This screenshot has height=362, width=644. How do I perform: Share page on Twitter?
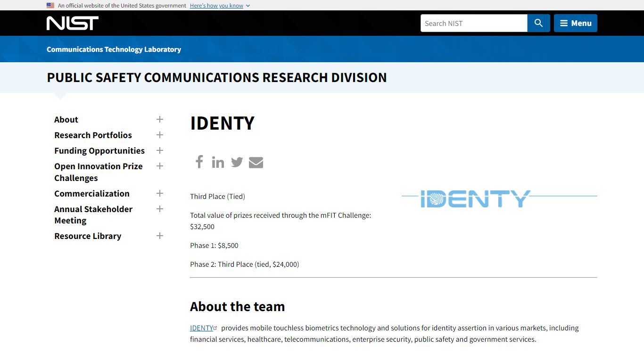(x=237, y=162)
